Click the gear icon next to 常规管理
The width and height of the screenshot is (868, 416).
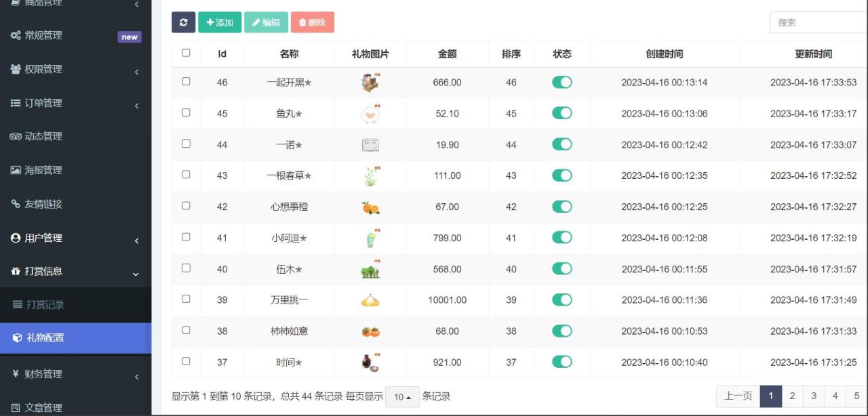15,36
